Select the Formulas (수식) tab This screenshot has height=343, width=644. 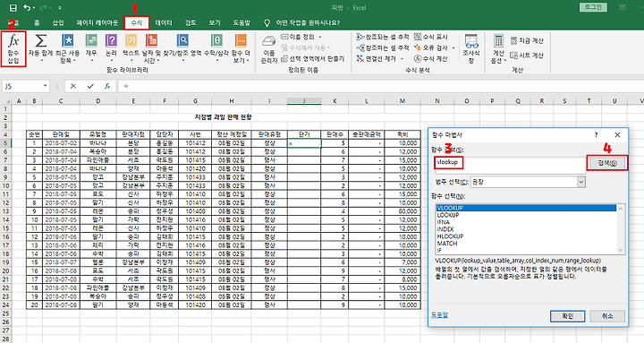point(136,22)
